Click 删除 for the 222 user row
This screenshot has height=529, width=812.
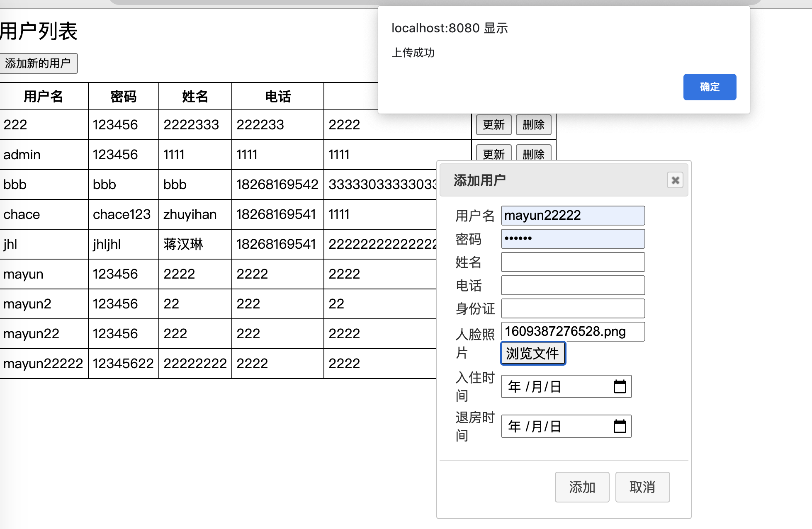533,125
